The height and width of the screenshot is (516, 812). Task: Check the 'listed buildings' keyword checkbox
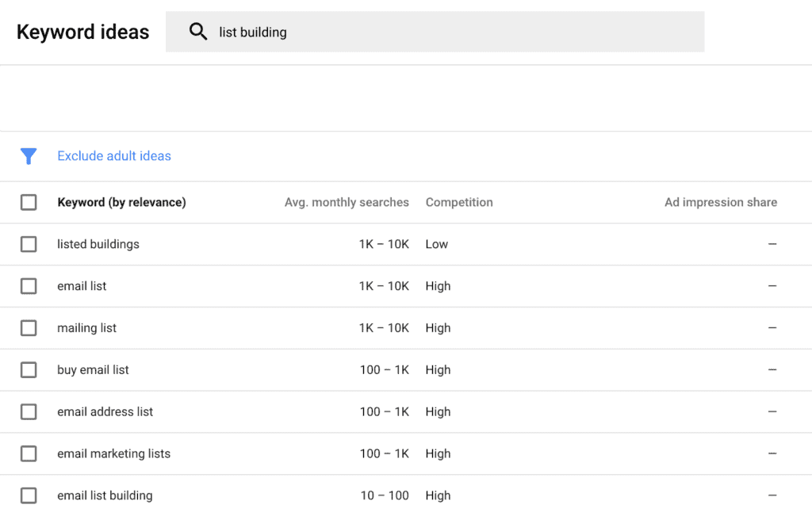[29, 244]
